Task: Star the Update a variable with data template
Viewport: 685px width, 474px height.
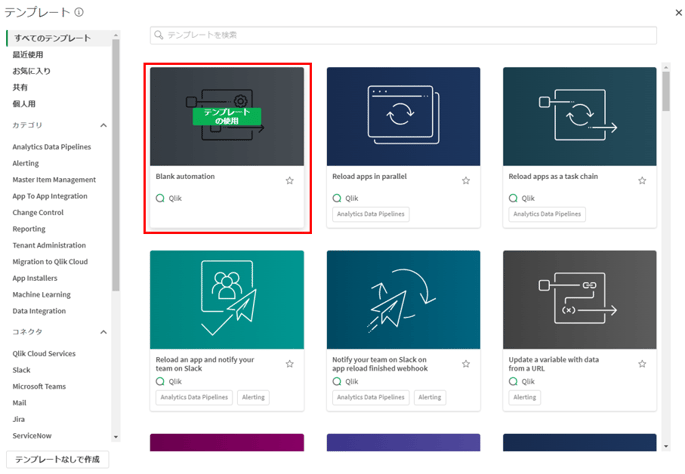Action: [x=642, y=363]
